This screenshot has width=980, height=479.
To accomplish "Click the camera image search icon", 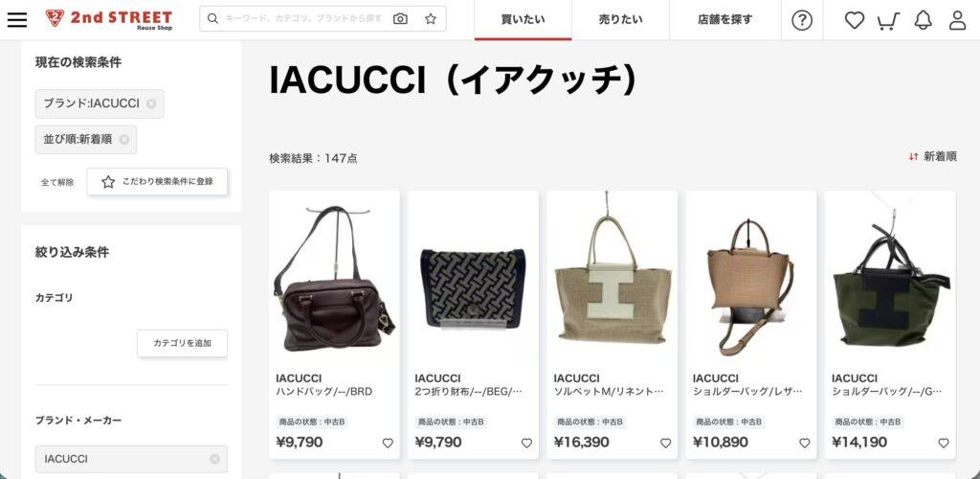I will coord(400,19).
